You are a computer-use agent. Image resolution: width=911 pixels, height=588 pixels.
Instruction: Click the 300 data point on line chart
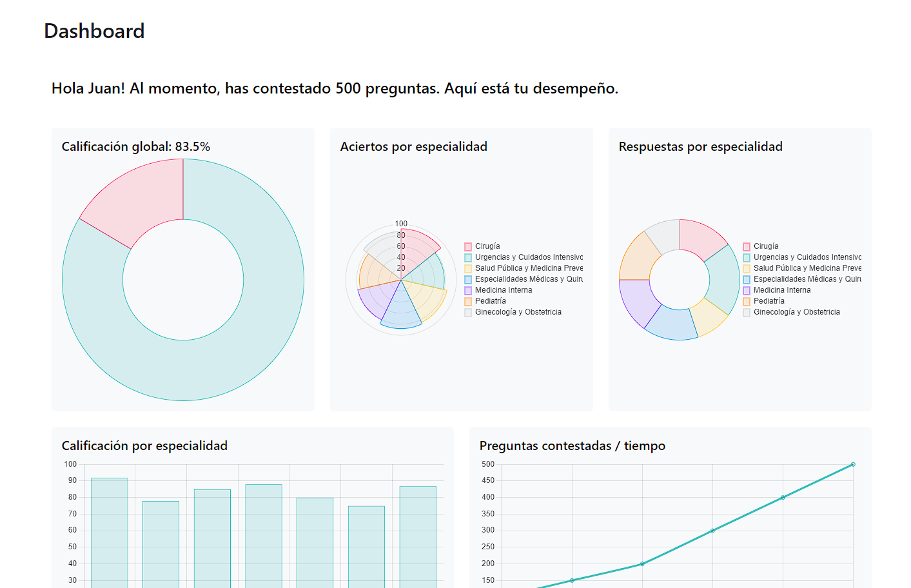(x=712, y=531)
